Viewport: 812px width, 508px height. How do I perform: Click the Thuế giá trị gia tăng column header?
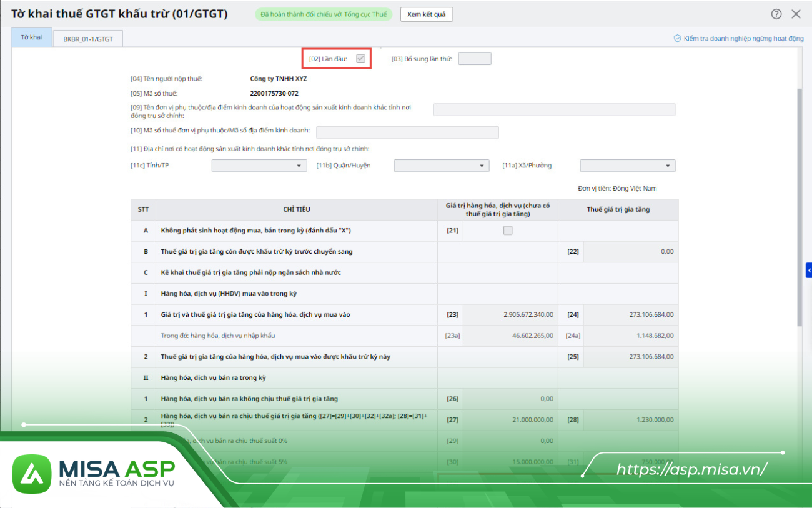pyautogui.click(x=618, y=210)
